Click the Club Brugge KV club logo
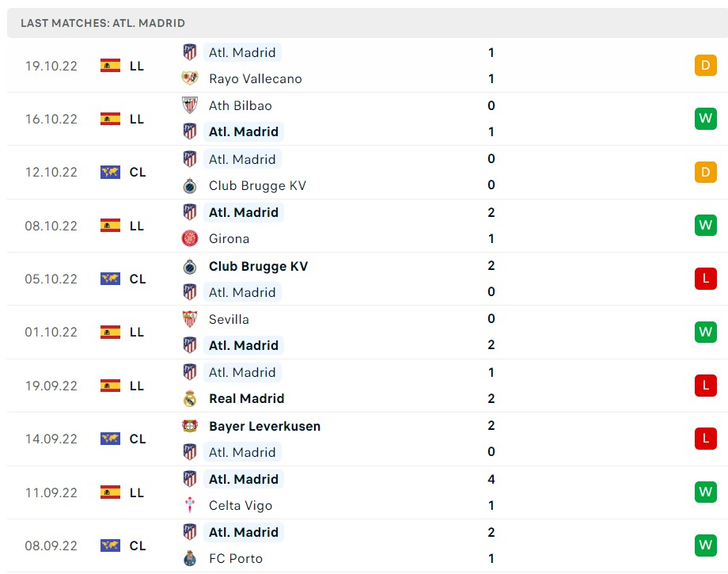Image resolution: width=728 pixels, height=574 pixels. pyautogui.click(x=190, y=185)
